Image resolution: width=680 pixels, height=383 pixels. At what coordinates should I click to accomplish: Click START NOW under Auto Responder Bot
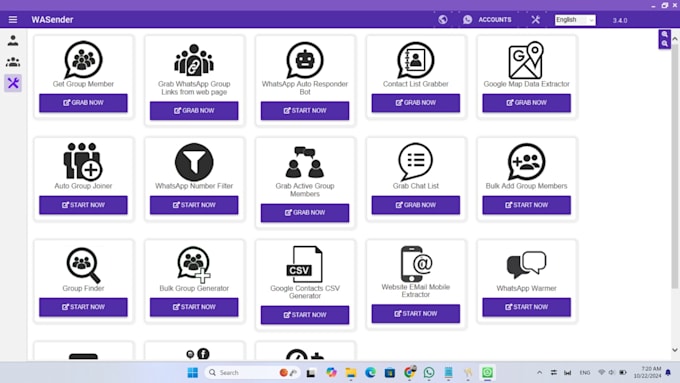(x=305, y=111)
